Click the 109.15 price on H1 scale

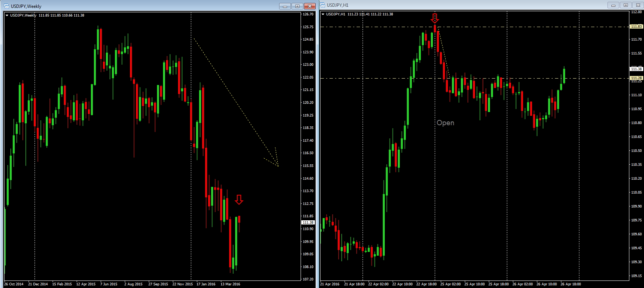point(636,276)
